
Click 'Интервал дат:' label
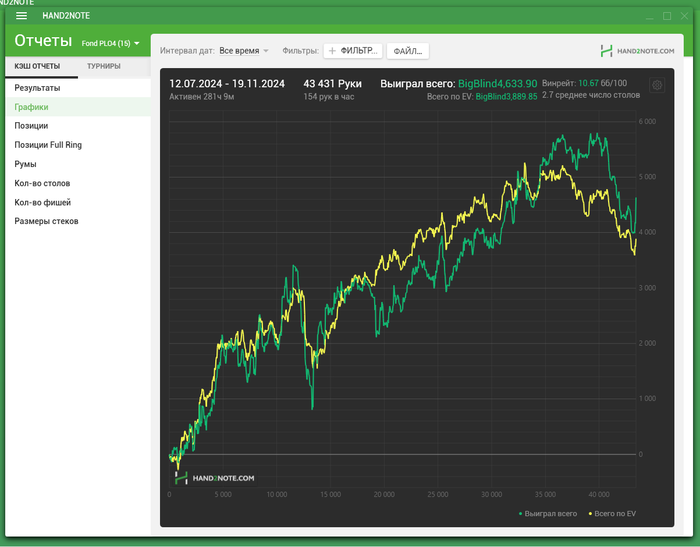pyautogui.click(x=187, y=51)
